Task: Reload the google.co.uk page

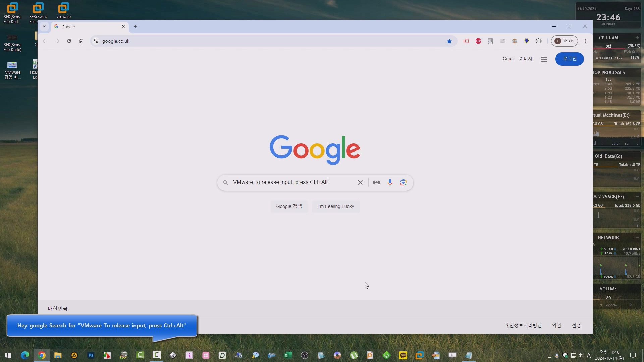Action: (x=69, y=41)
